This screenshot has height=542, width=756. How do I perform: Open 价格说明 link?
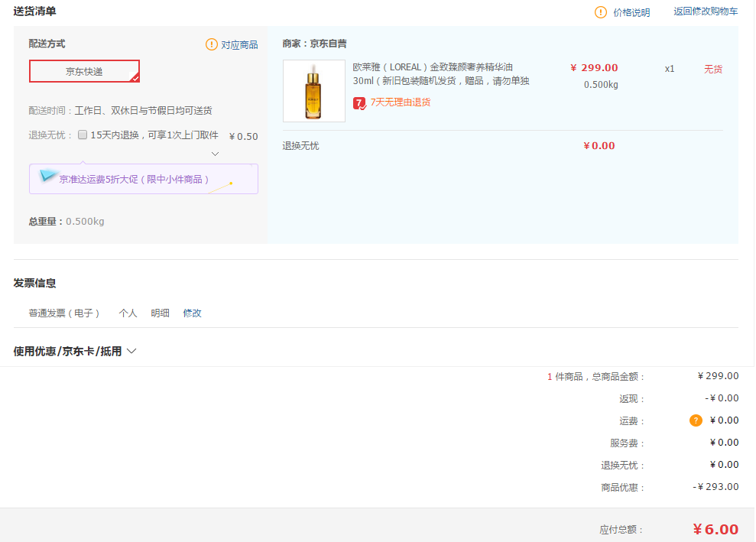[631, 12]
